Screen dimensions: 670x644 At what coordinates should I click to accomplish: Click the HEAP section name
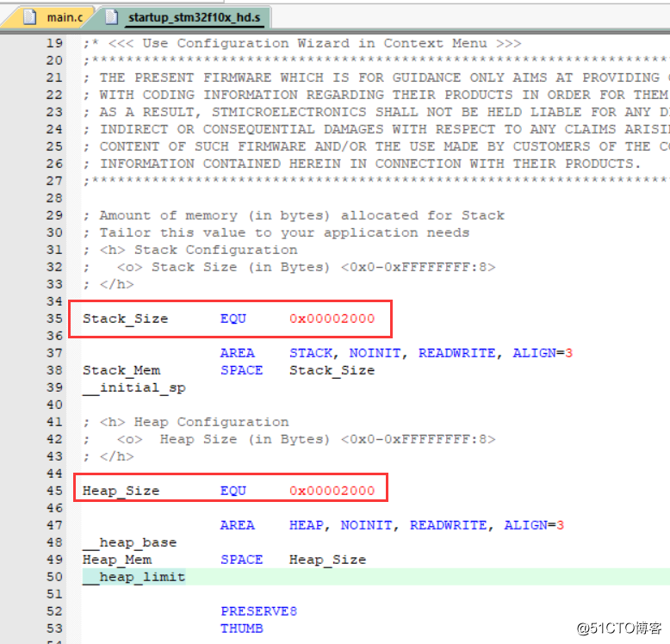[307, 525]
